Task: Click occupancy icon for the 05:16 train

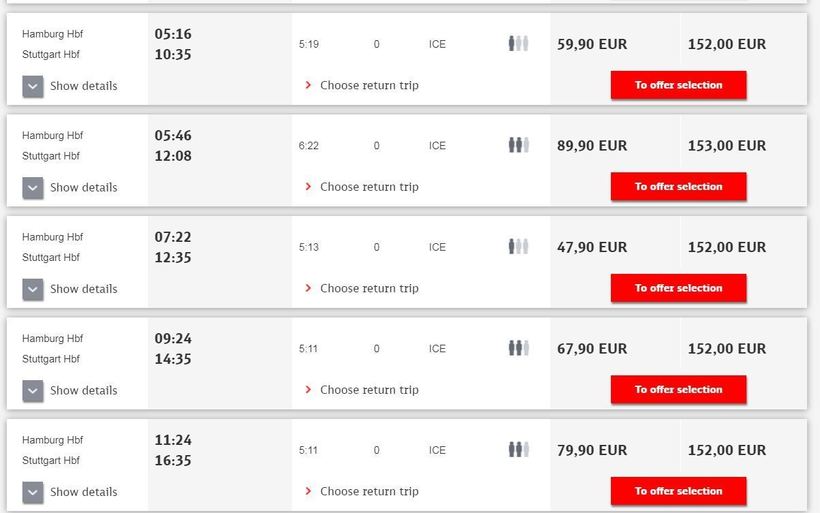Action: click(x=517, y=44)
